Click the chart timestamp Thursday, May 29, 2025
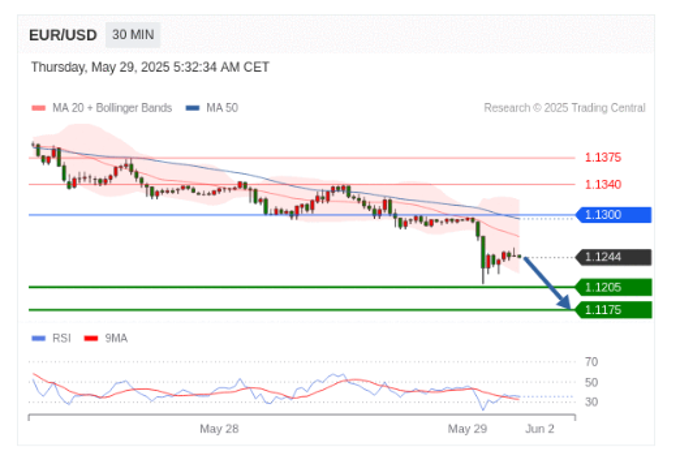The height and width of the screenshot is (464, 680). (x=150, y=67)
